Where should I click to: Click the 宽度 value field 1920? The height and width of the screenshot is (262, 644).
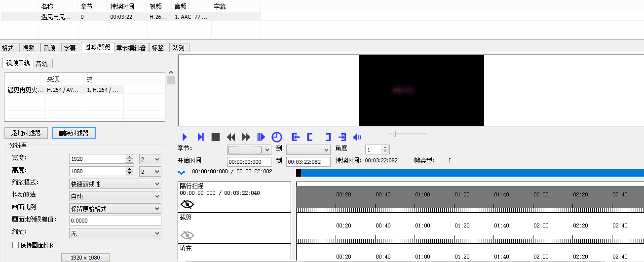[x=98, y=159]
